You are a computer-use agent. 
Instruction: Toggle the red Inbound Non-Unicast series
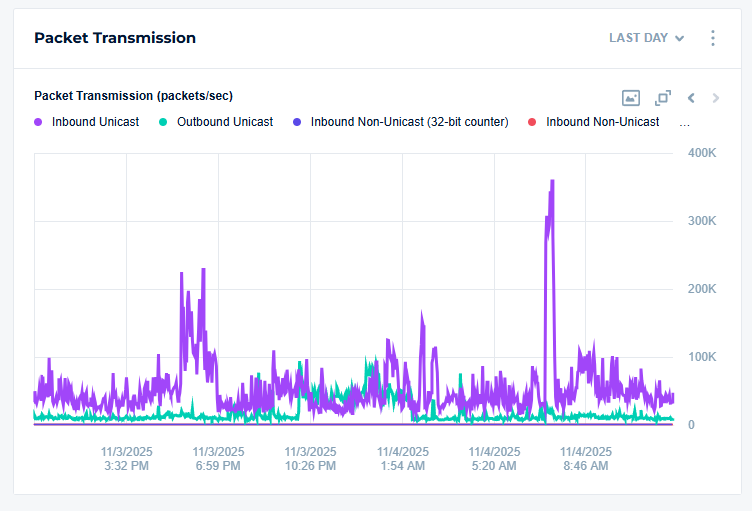(594, 122)
